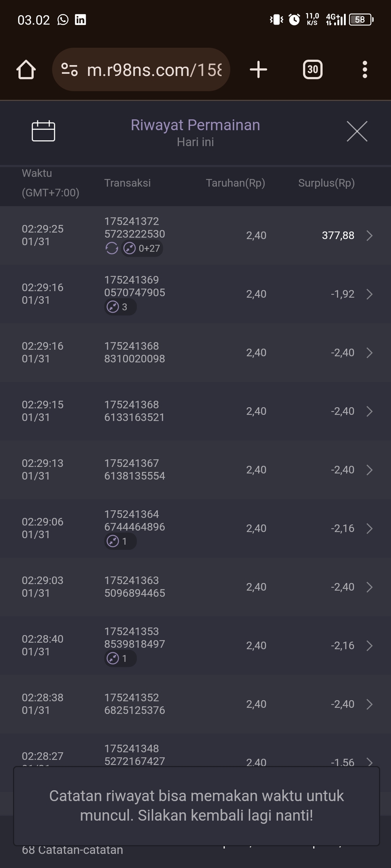
Task: Expand the -1,92 surplus row chevron
Action: tap(369, 294)
